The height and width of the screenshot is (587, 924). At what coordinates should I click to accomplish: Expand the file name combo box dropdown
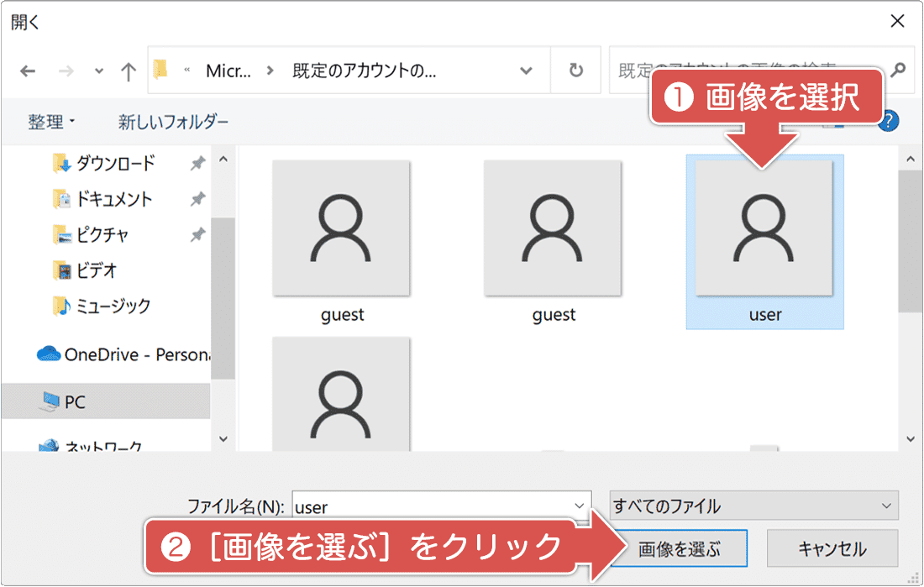click(578, 506)
